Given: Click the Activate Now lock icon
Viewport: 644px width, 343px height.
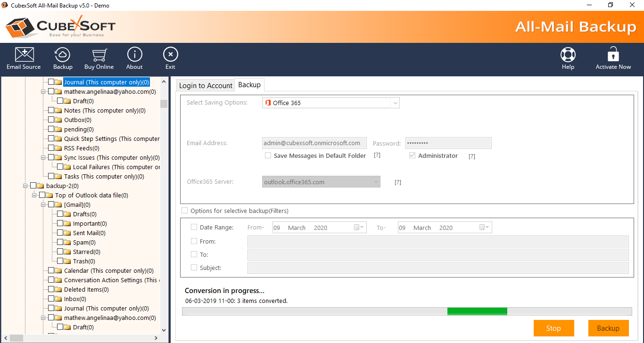Looking at the screenshot, I should [x=613, y=55].
